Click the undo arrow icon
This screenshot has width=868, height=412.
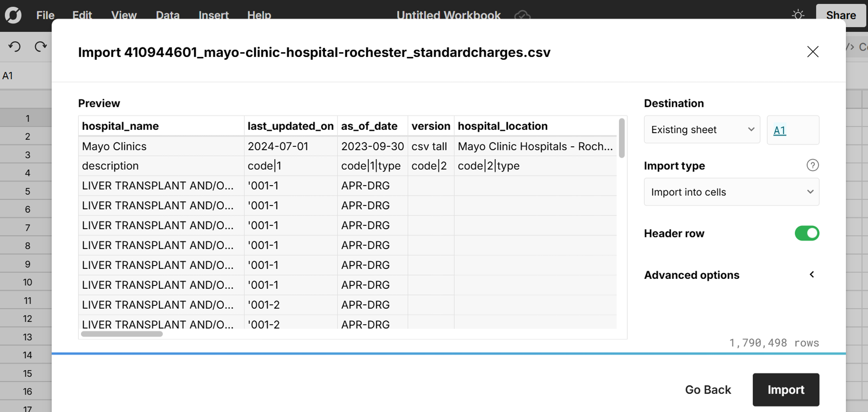point(15,47)
